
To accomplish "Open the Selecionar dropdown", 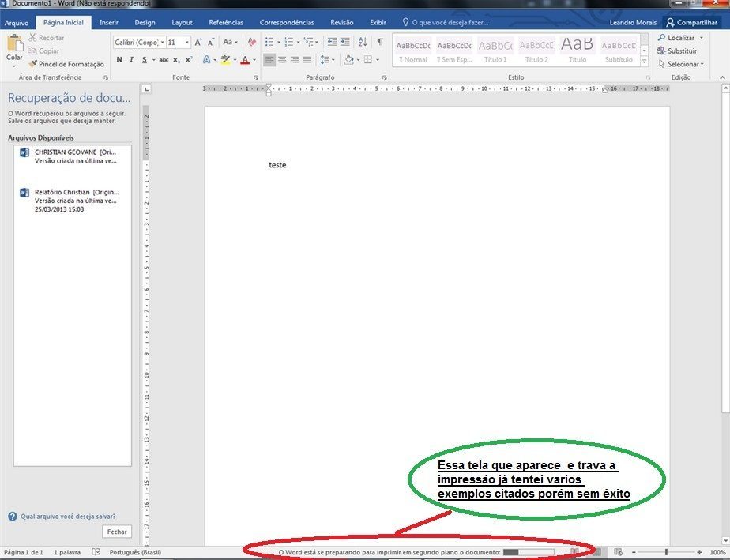I will click(681, 64).
